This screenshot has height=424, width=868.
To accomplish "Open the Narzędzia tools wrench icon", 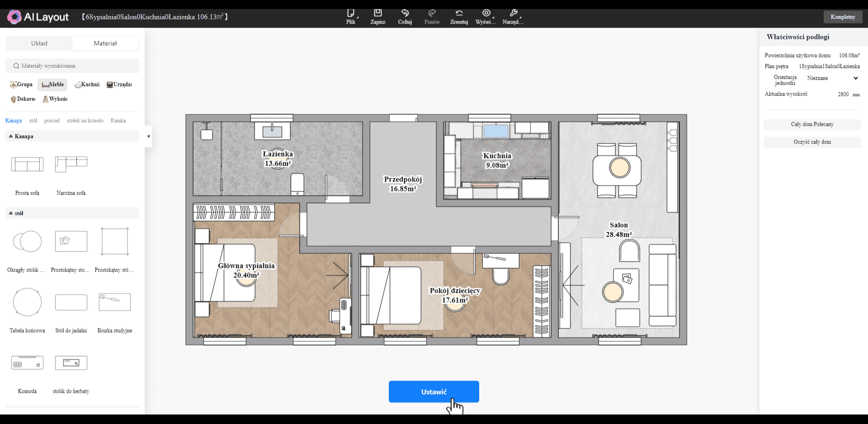I will coord(513,13).
